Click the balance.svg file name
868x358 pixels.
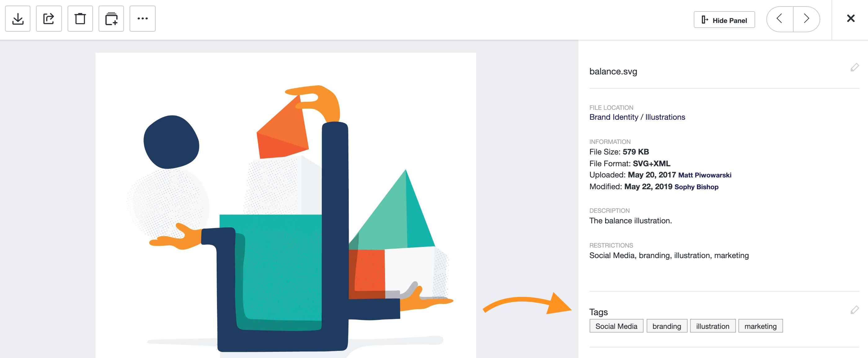[x=613, y=71]
